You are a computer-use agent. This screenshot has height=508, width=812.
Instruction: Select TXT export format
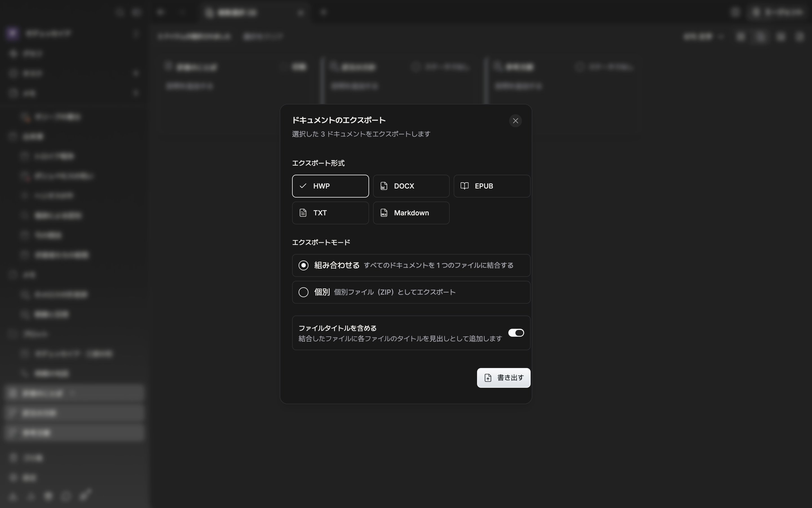click(x=330, y=213)
